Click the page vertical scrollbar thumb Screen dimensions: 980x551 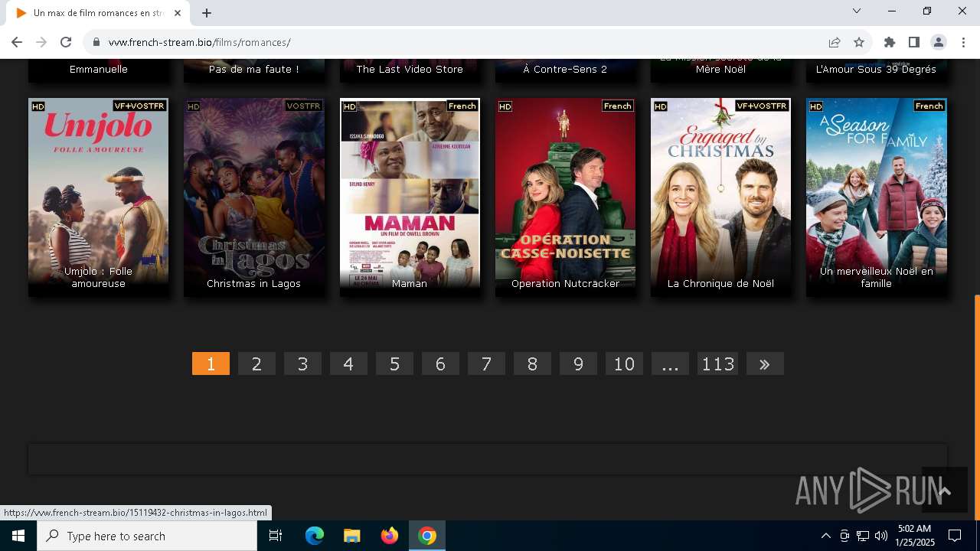pos(977,407)
